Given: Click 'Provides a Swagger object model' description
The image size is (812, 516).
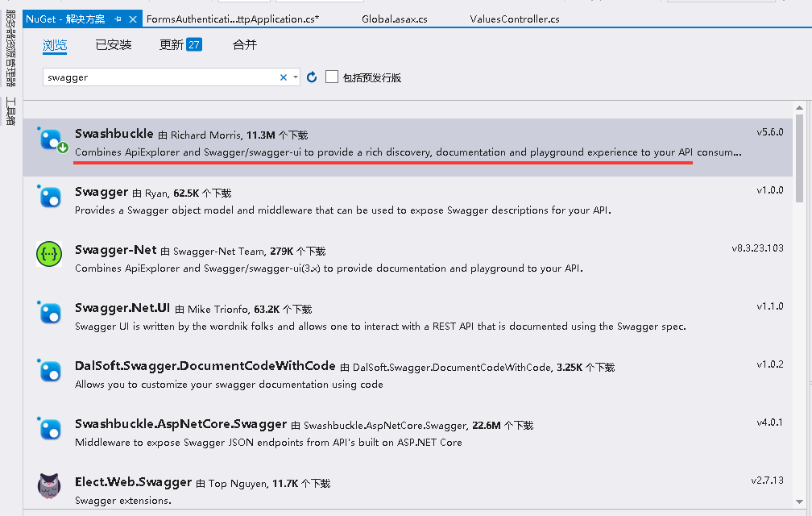Looking at the screenshot, I should pyautogui.click(x=343, y=210).
